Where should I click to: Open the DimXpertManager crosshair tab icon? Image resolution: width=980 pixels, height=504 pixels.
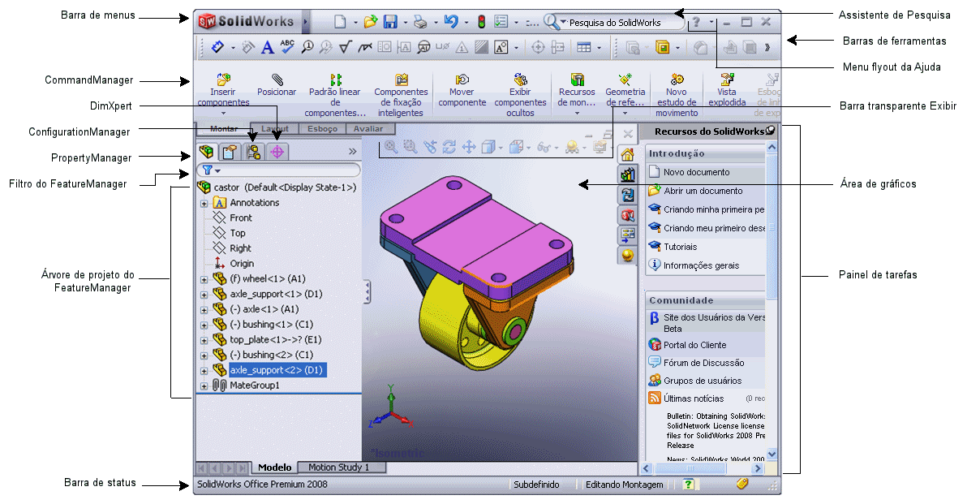click(277, 151)
